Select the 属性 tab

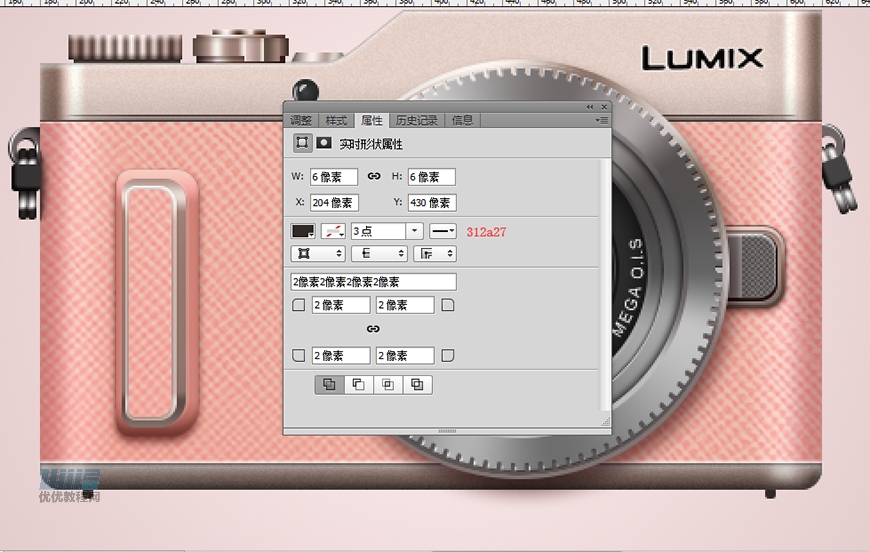(x=371, y=120)
